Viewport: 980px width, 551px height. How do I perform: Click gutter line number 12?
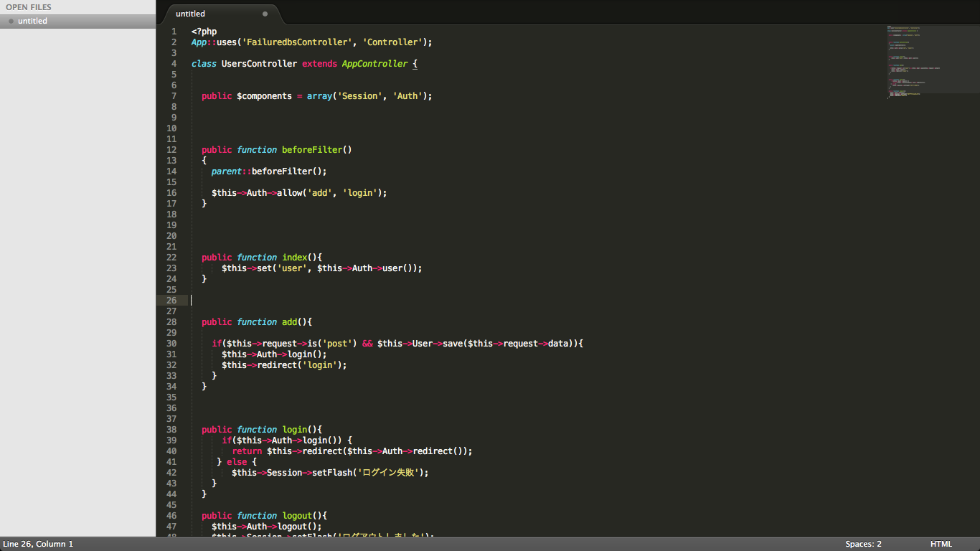point(171,150)
